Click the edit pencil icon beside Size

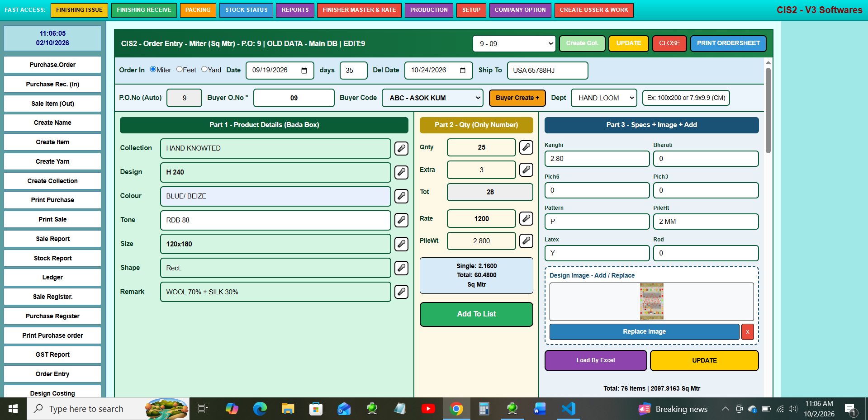pyautogui.click(x=401, y=244)
